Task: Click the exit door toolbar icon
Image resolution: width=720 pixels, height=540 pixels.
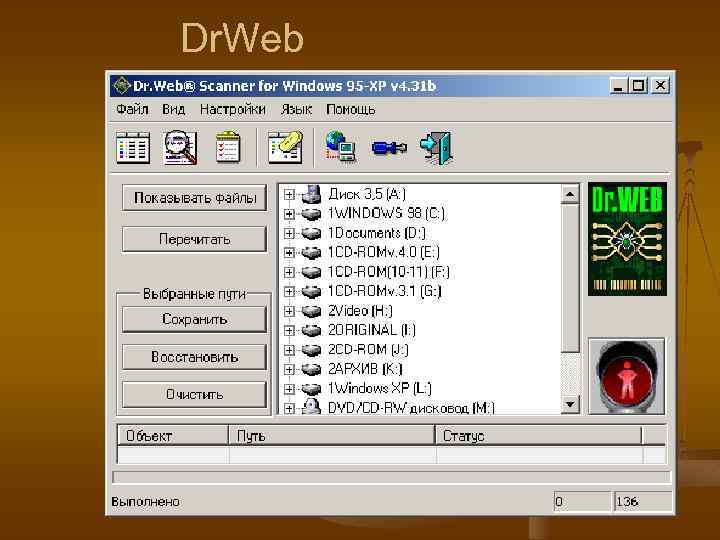Action: (x=436, y=147)
